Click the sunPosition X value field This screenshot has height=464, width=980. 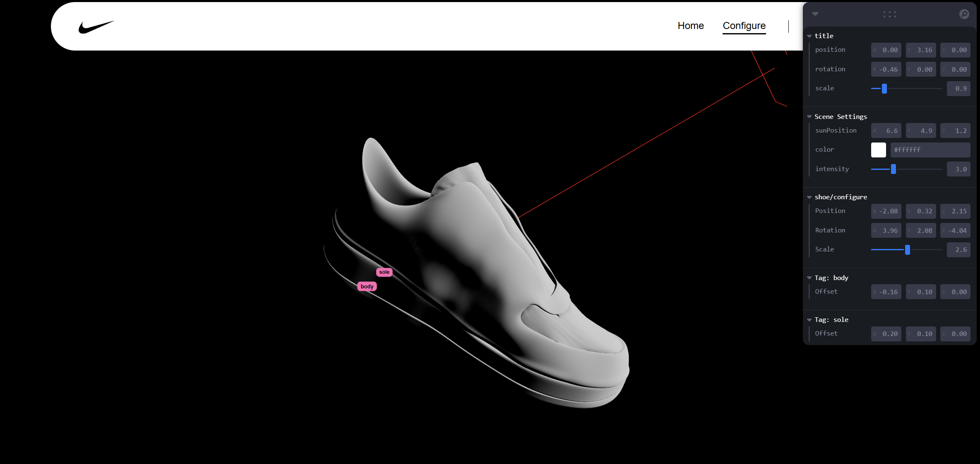[x=887, y=130]
